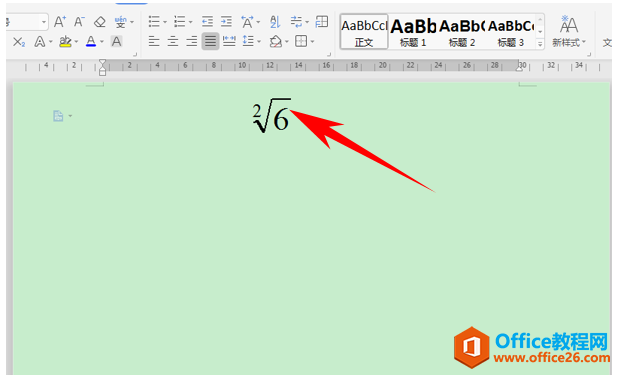
Task: Open Chinese layout character scaling tool
Action: coord(247,22)
